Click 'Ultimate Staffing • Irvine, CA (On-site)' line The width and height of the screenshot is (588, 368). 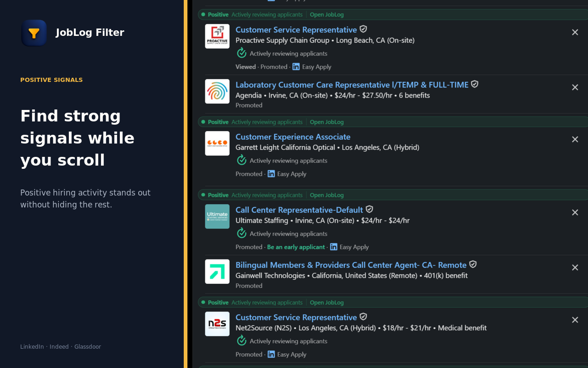pos(322,221)
